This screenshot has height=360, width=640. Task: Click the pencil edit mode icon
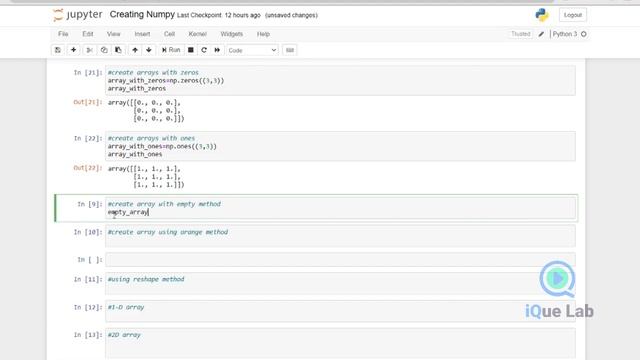click(x=541, y=34)
